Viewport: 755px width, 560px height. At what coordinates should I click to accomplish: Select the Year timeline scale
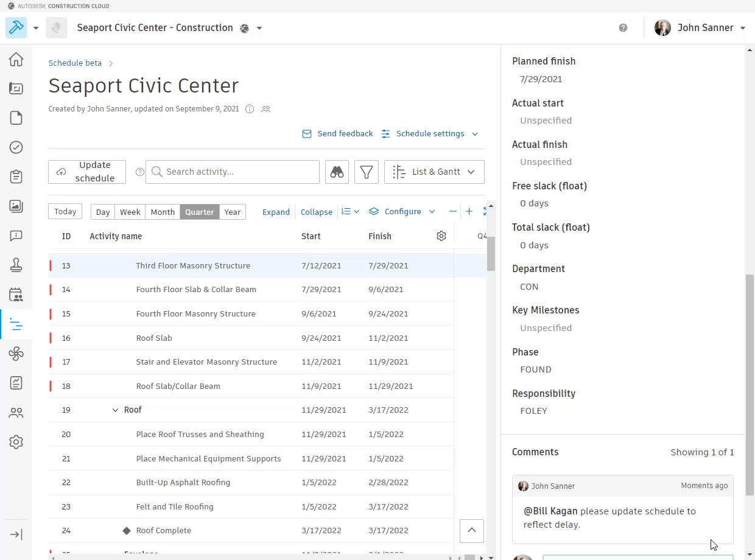pos(232,212)
